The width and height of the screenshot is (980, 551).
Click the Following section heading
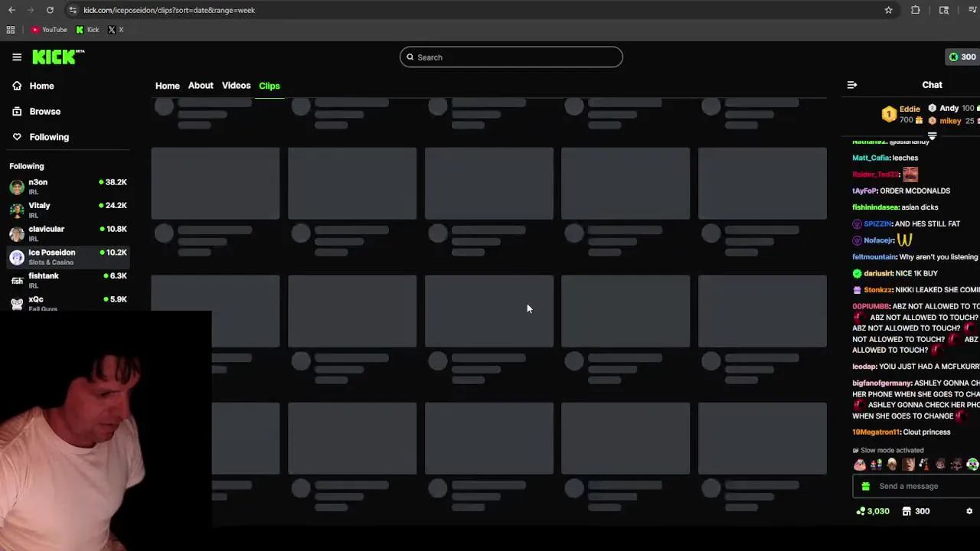click(27, 166)
